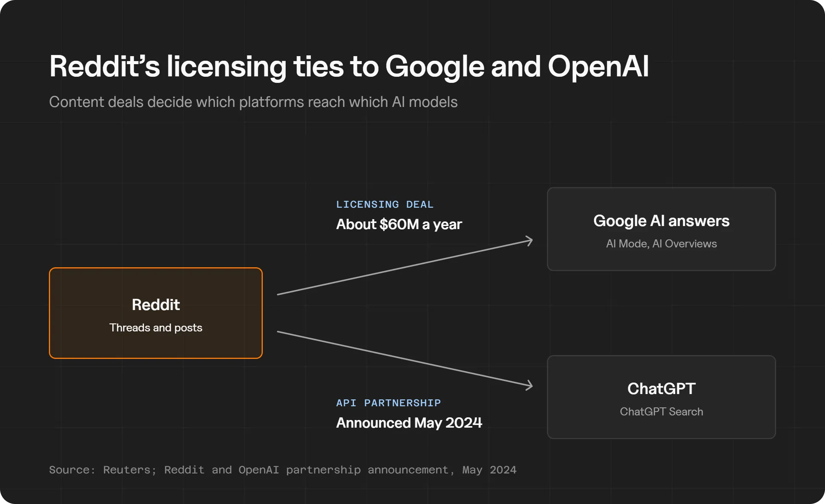Select the subtitle "Content deals decide which platforms reach which AI models"
Screen dimensions: 825x504
click(253, 102)
